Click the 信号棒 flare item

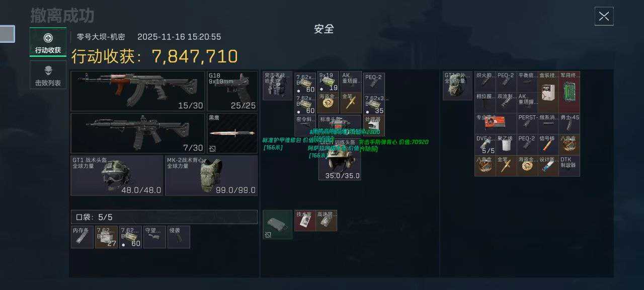(x=548, y=144)
